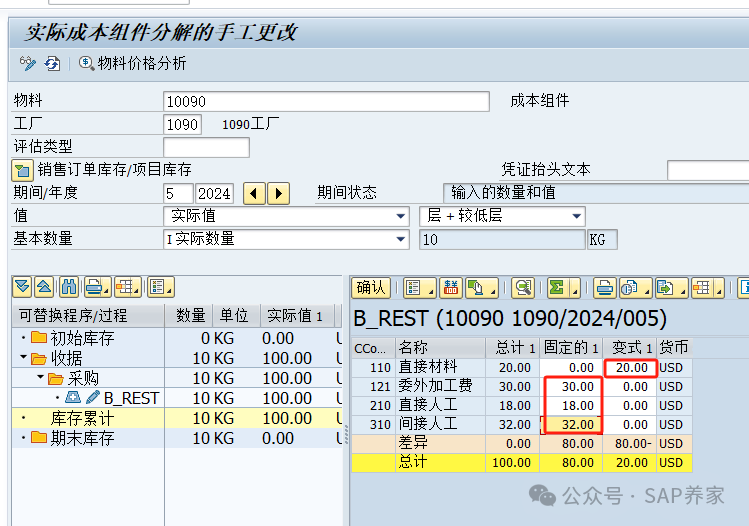This screenshot has height=526, width=749.
Task: Click pencil icon beside B_REST
Action: click(93, 397)
